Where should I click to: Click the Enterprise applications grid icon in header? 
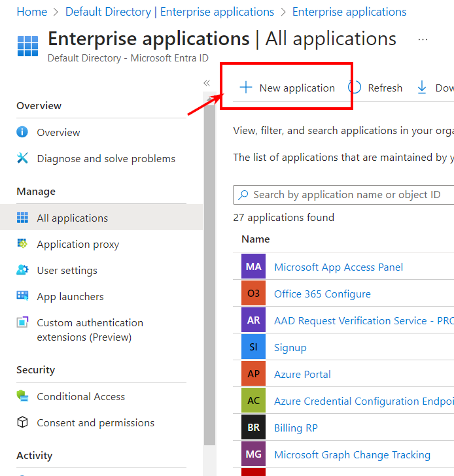point(27,46)
